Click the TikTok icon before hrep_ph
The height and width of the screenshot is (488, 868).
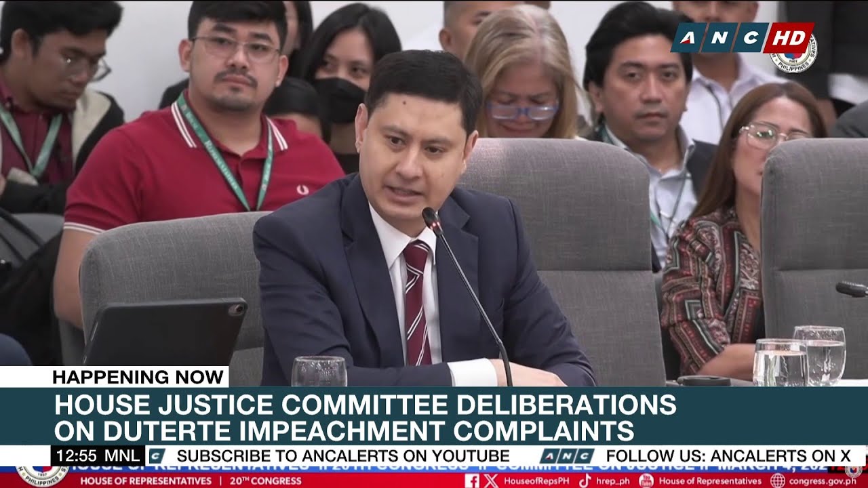585,481
